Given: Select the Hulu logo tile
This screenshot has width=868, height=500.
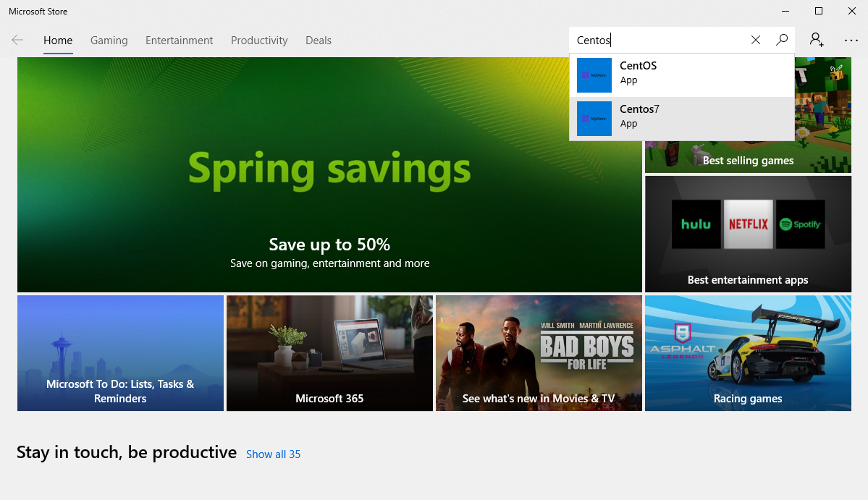Looking at the screenshot, I should (696, 224).
